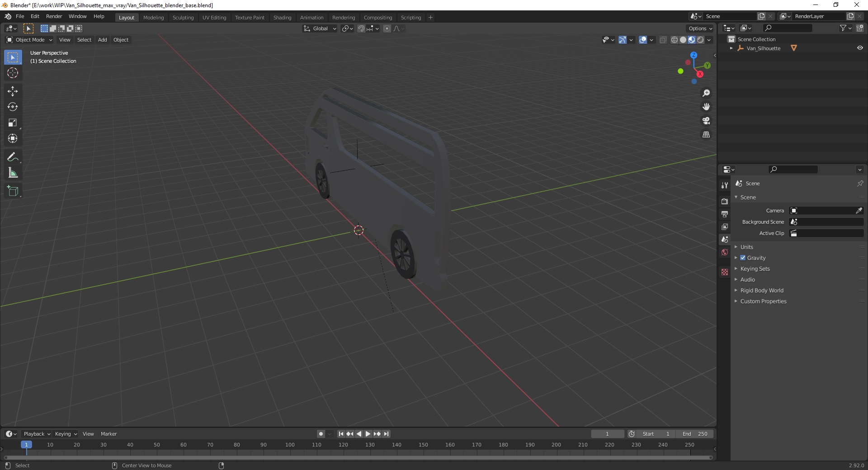The width and height of the screenshot is (868, 470).
Task: Switch to the Modeling workspace tab
Action: point(153,18)
